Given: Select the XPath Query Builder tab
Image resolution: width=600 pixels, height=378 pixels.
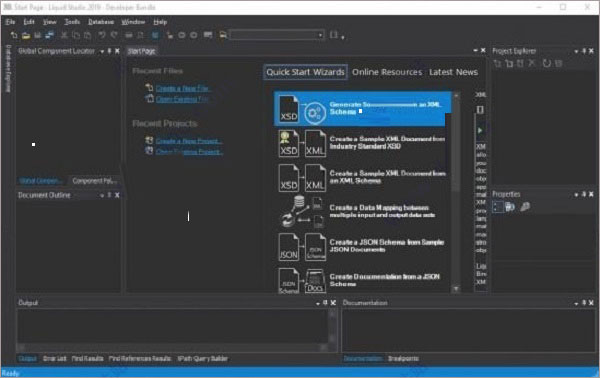Looking at the screenshot, I should tap(202, 358).
